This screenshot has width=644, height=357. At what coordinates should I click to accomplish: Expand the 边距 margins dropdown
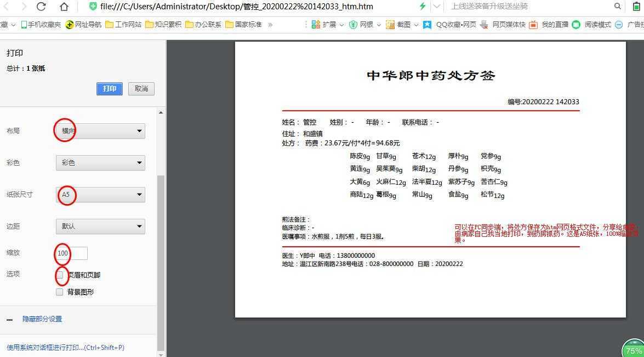pyautogui.click(x=99, y=226)
